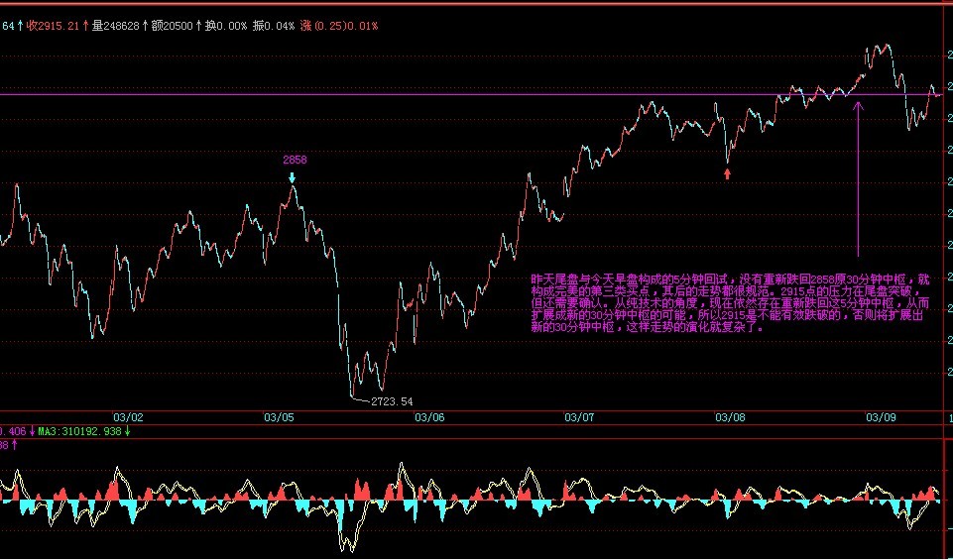This screenshot has width=953, height=560.
Task: Select the magenta horizontal 2915 resistance line
Action: coord(397,94)
